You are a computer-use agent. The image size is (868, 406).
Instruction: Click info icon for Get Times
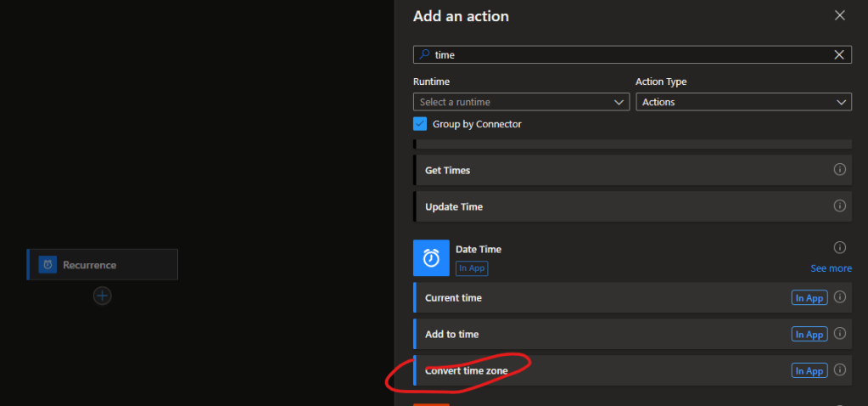840,170
